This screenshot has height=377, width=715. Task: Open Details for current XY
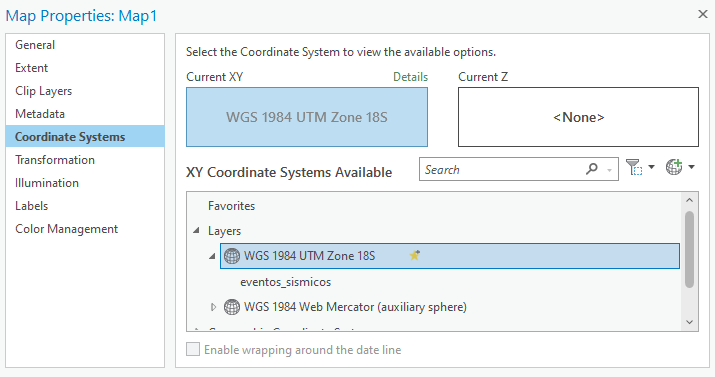(x=410, y=77)
